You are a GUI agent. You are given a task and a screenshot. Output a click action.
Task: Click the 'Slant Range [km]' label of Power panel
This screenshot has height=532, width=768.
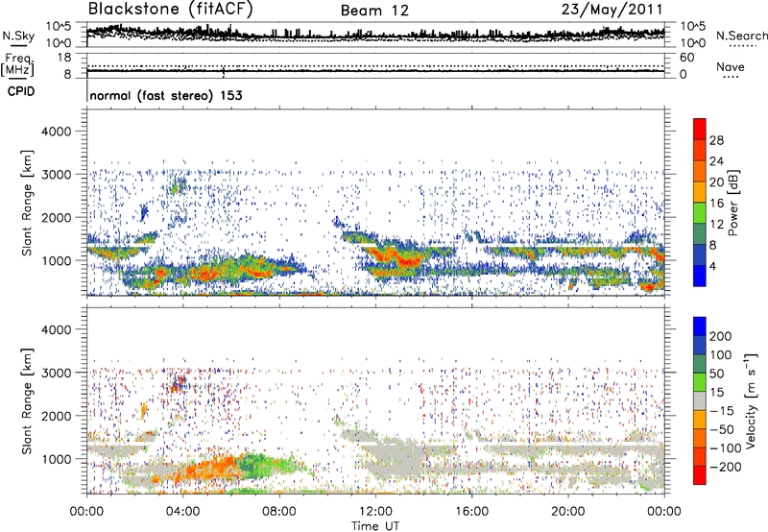[x=27, y=203]
